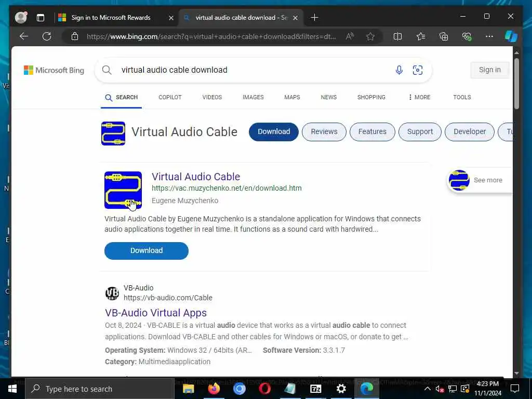The image size is (532, 399).
Task: Open the COPILOT search tab
Action: [170, 97]
